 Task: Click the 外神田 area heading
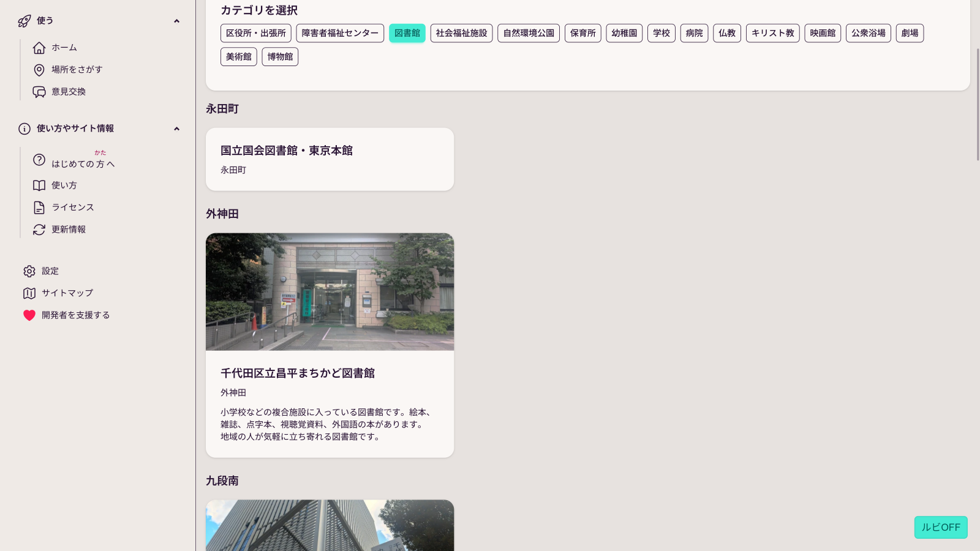tap(222, 214)
